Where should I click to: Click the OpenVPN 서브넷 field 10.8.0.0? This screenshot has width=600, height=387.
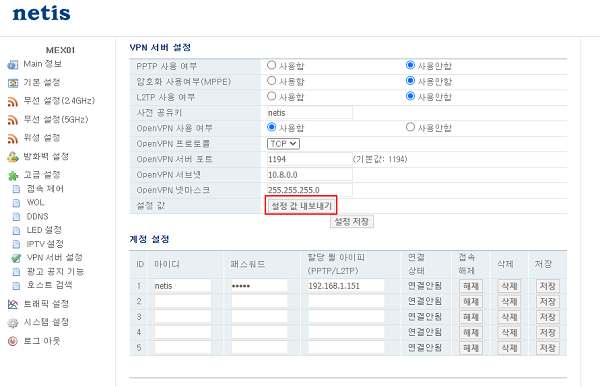pyautogui.click(x=310, y=175)
